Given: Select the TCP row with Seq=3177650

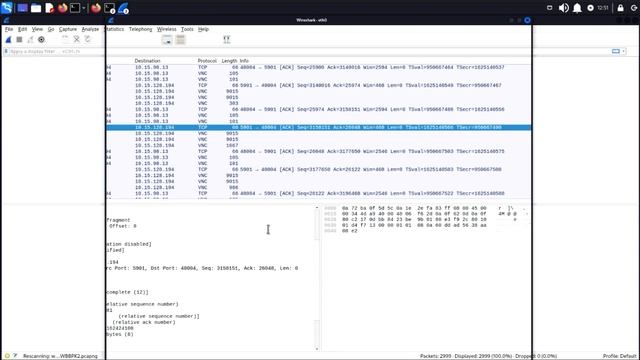Looking at the screenshot, I should pyautogui.click(x=318, y=169).
